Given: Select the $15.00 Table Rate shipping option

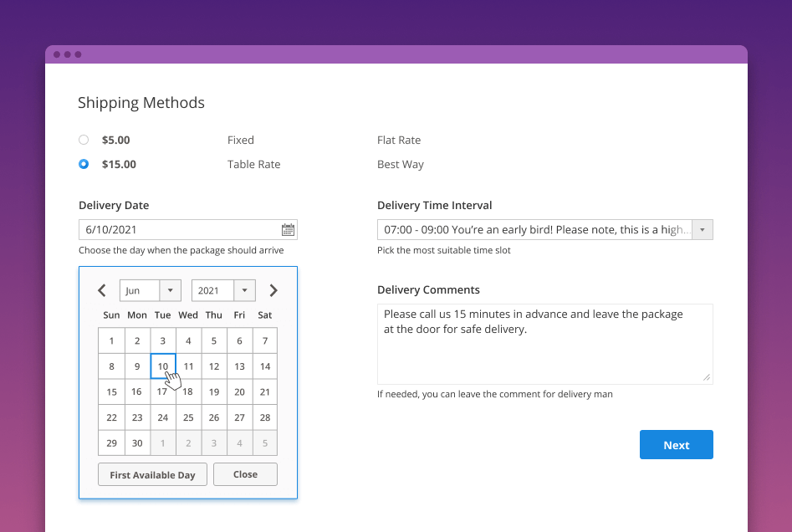Looking at the screenshot, I should point(84,165).
